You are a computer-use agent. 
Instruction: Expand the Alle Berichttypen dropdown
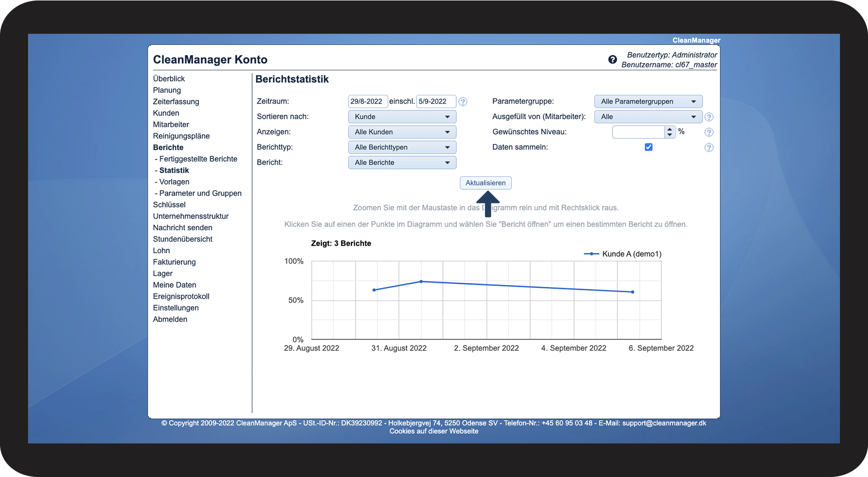402,147
